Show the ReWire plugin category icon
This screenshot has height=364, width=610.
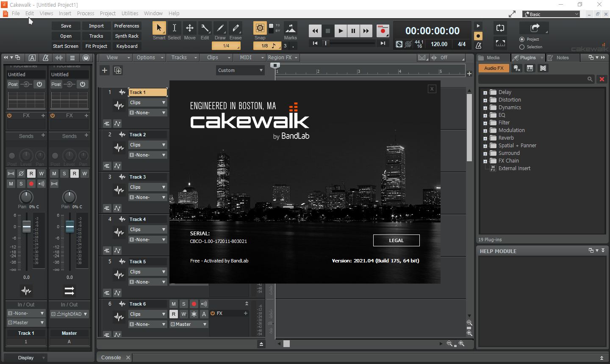click(x=543, y=68)
